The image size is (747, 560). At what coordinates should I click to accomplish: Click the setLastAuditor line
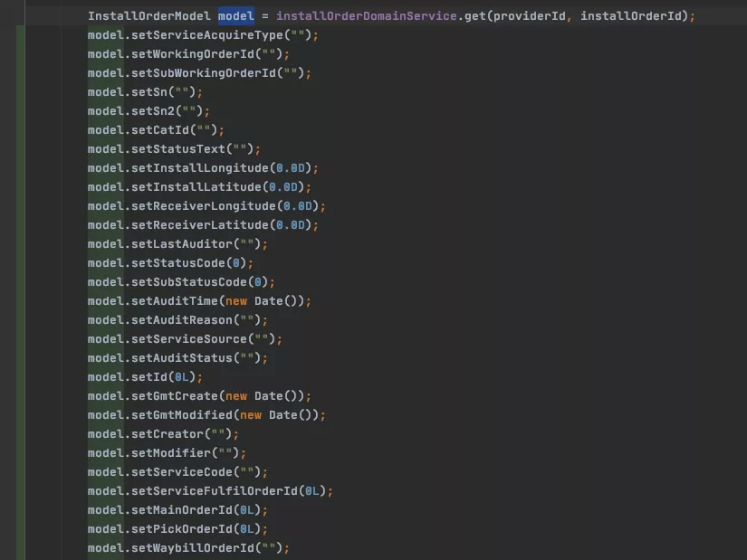177,244
